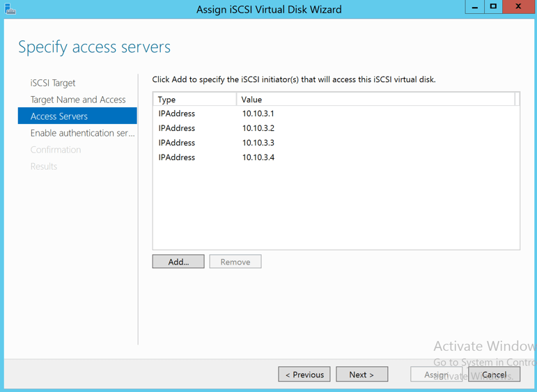Click the wizard icon in the title bar
The height and width of the screenshot is (392, 537).
[10, 9]
